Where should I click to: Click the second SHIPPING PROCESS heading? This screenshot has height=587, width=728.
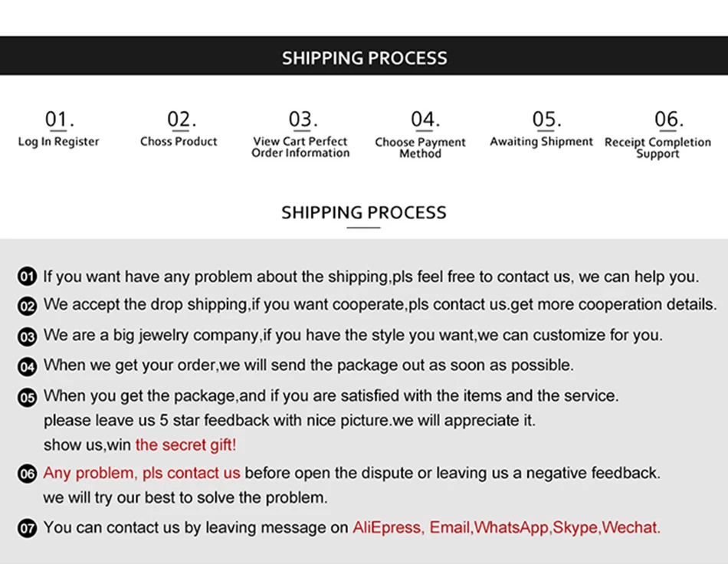coord(364,213)
